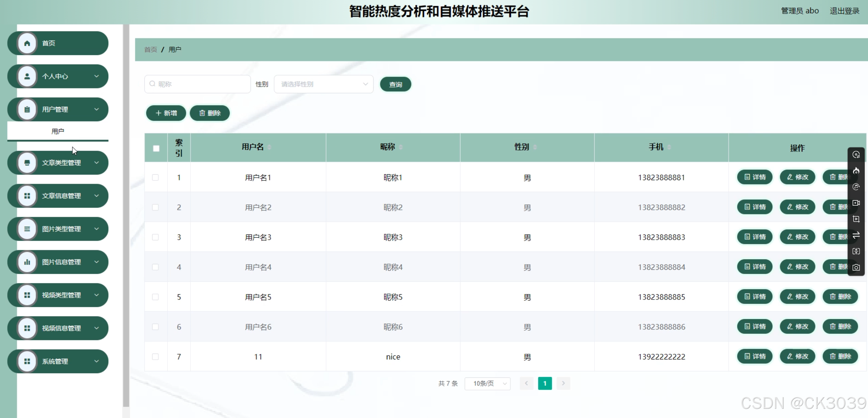Open the 文章类型管理 menu
Screen dimensions: 868x418
pos(61,163)
